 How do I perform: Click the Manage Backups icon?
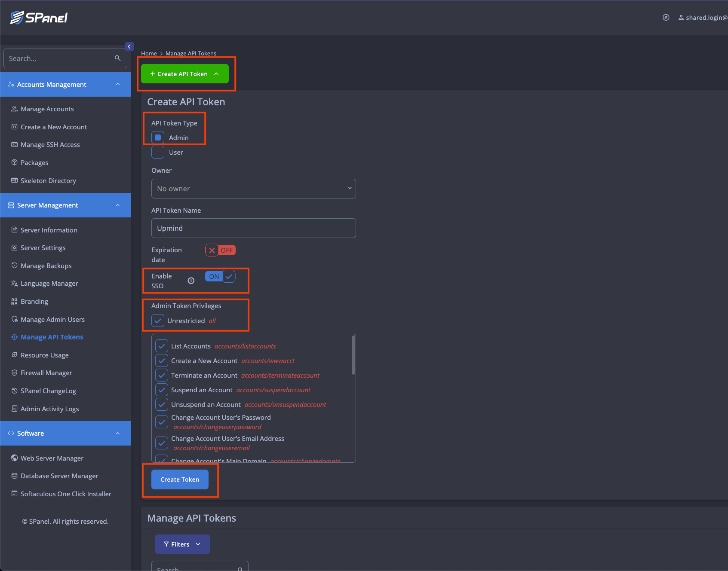14,266
